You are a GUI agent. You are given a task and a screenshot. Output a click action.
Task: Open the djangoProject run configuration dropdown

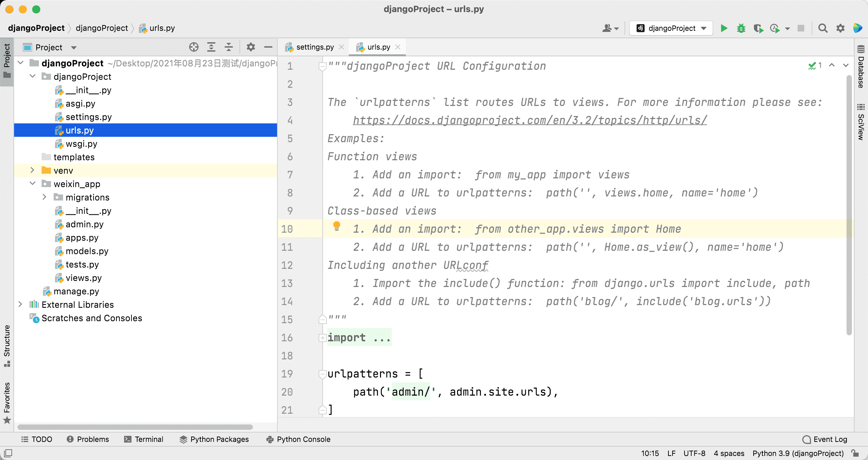671,28
